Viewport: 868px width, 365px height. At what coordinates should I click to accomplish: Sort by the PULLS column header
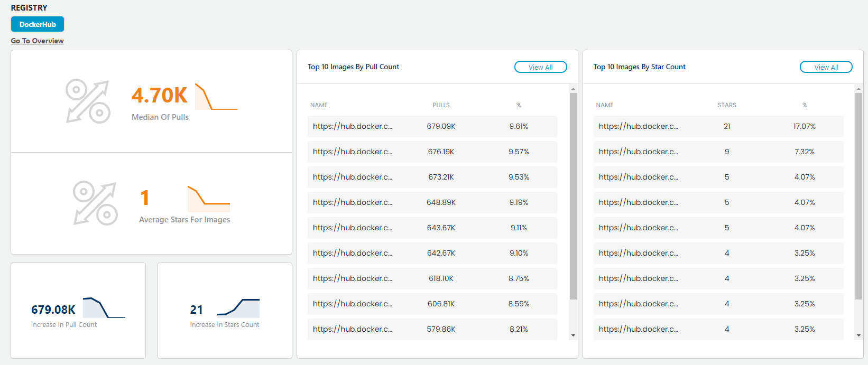tap(441, 105)
